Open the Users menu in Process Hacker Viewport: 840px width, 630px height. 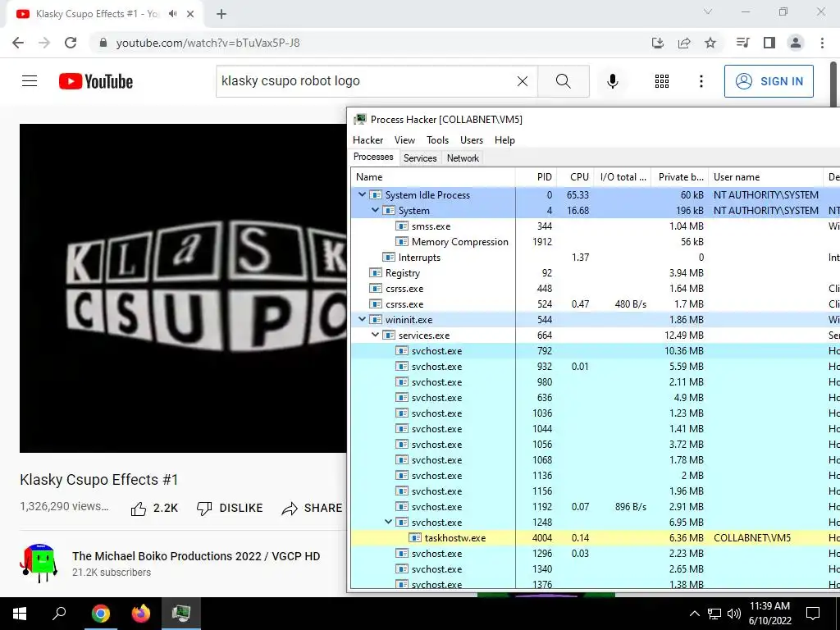472,139
